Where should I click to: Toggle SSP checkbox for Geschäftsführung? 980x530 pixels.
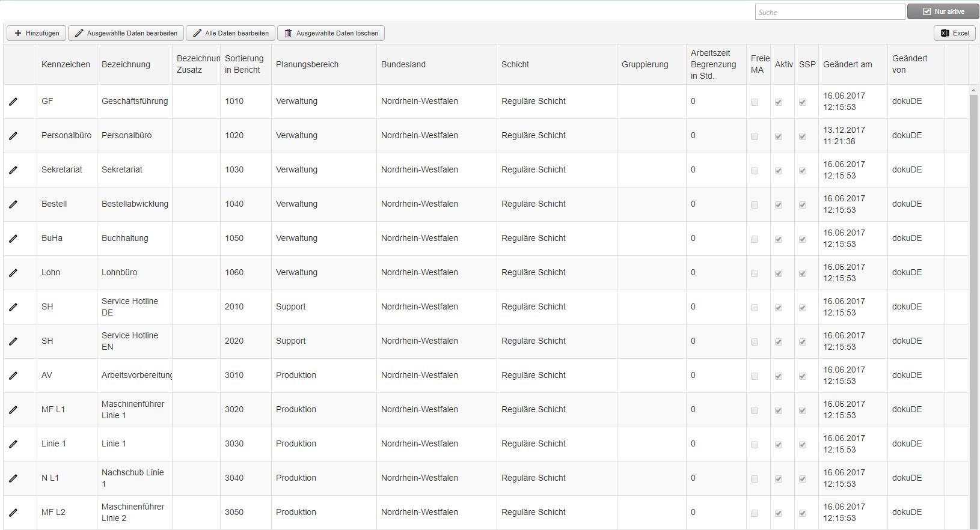click(803, 102)
